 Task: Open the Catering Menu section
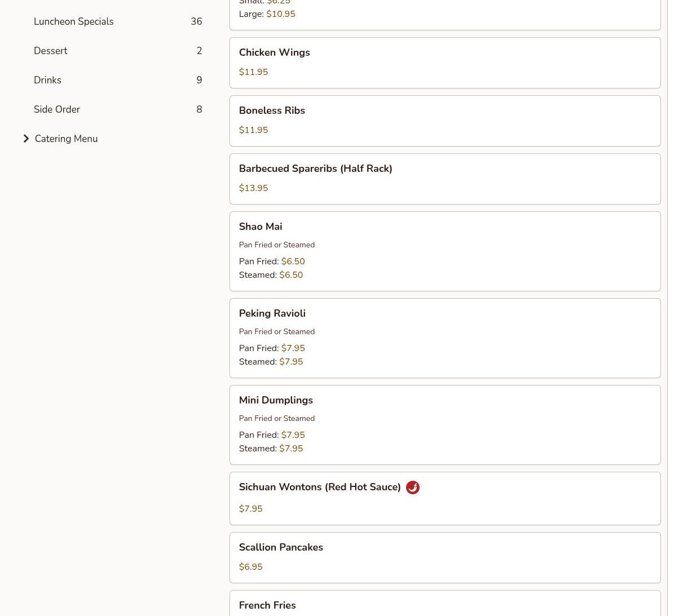click(x=66, y=139)
